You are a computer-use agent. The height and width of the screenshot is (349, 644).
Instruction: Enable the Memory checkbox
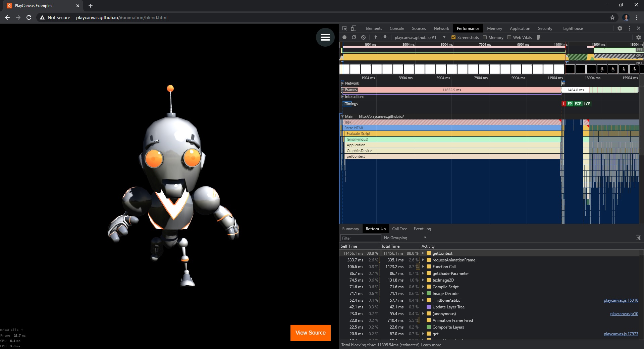pos(485,37)
